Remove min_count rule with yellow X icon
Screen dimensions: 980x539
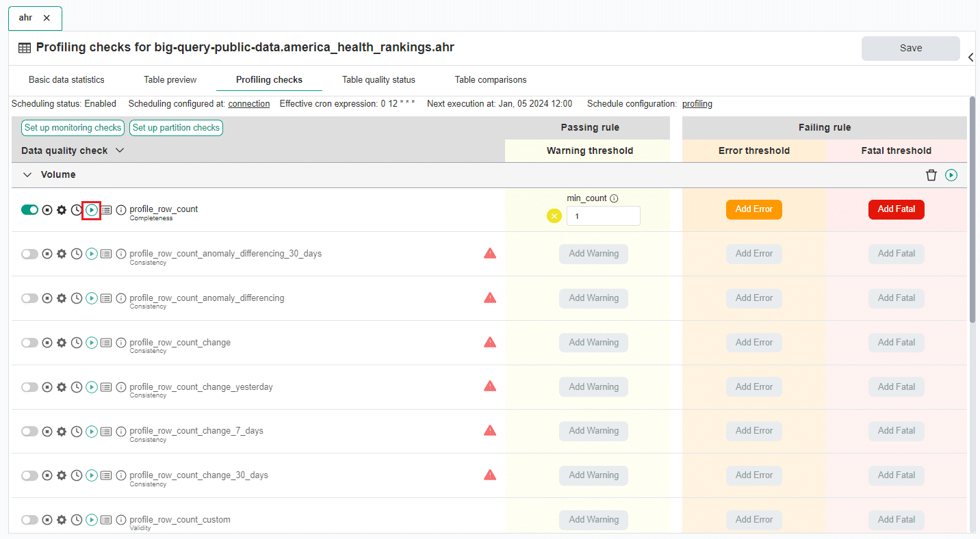(x=554, y=215)
